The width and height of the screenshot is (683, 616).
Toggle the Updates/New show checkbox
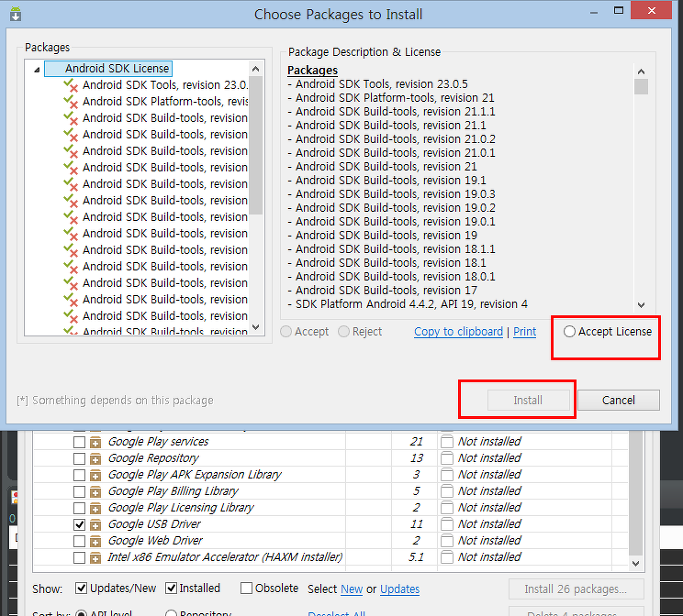pyautogui.click(x=81, y=588)
